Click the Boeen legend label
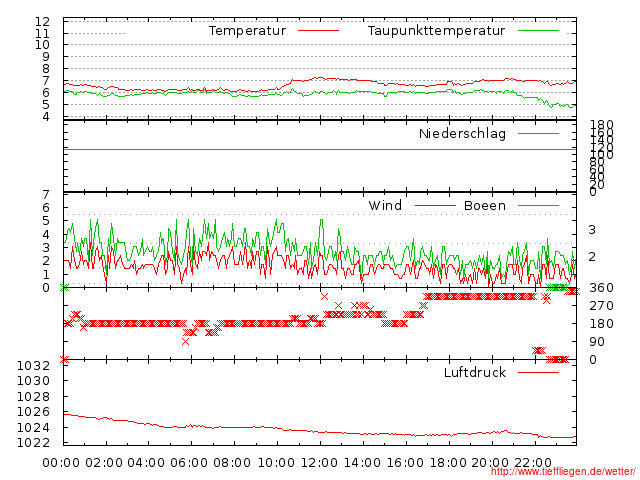 pos(485,205)
